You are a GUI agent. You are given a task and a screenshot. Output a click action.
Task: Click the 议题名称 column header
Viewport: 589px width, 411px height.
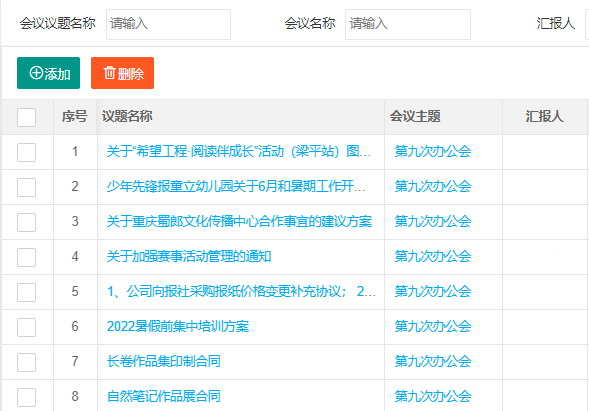(127, 116)
